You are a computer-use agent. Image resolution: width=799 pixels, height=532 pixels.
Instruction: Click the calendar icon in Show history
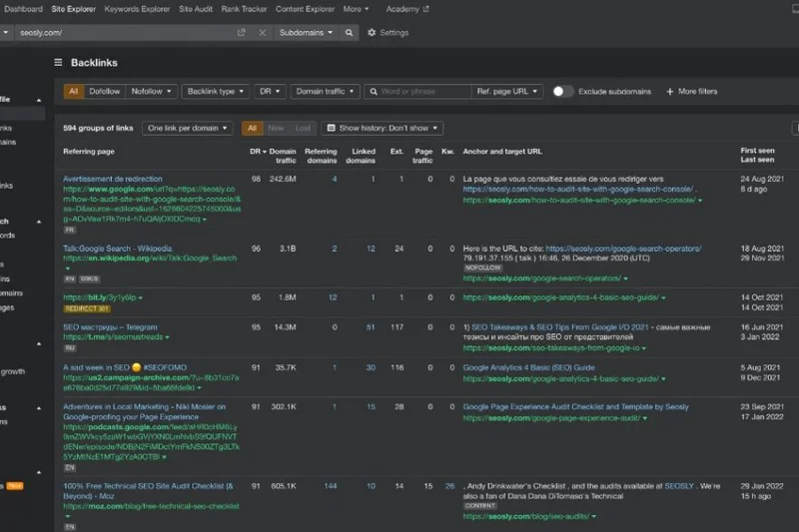(331, 128)
